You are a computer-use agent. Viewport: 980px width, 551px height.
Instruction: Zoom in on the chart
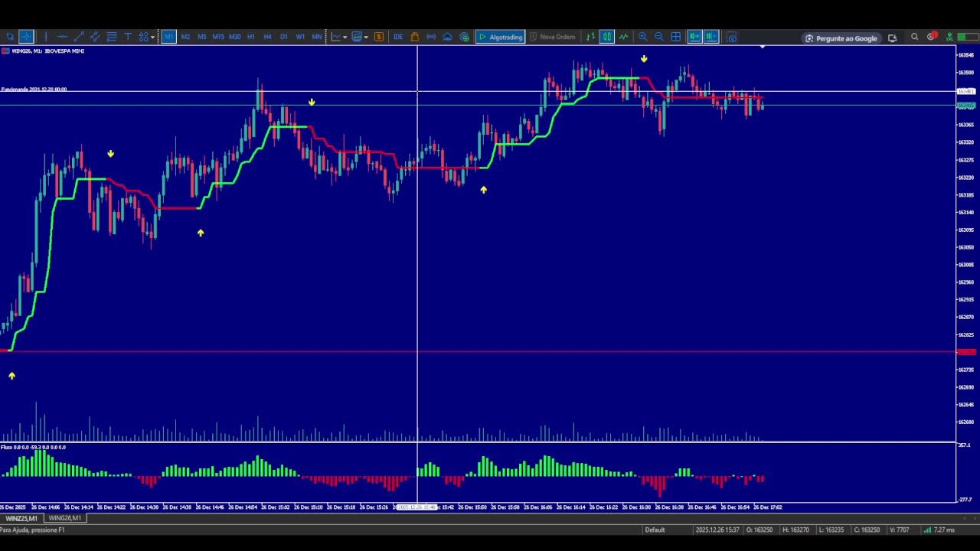click(x=642, y=37)
